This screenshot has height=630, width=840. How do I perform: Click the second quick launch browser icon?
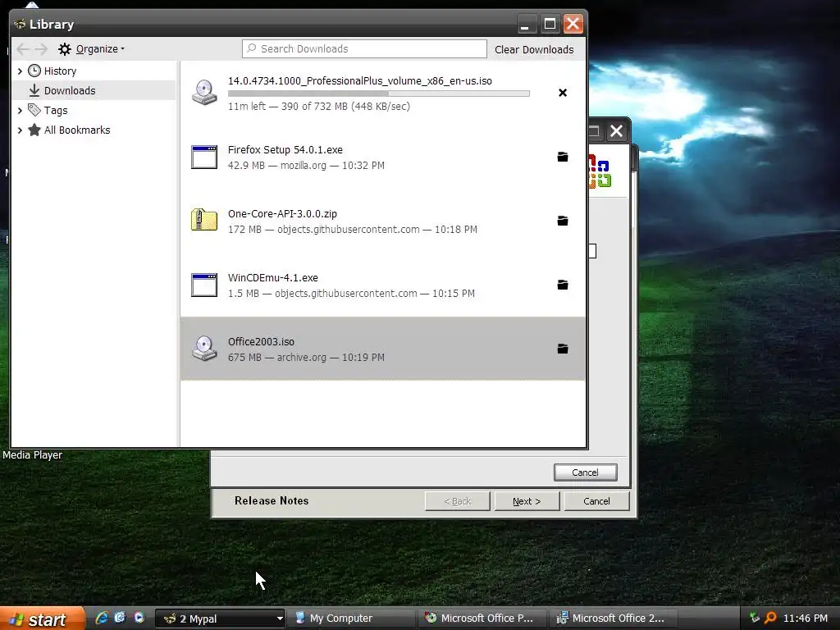point(120,618)
